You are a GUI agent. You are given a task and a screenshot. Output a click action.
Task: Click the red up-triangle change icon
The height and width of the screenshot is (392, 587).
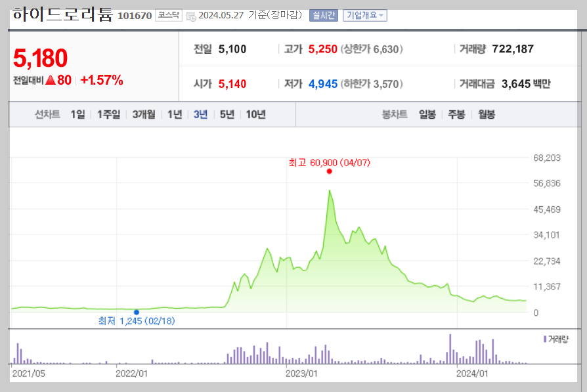click(x=51, y=79)
